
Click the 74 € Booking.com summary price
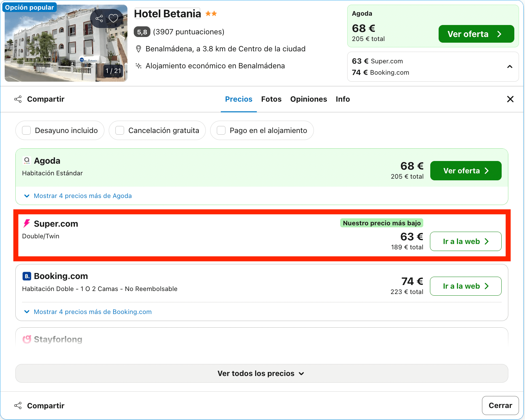click(380, 72)
